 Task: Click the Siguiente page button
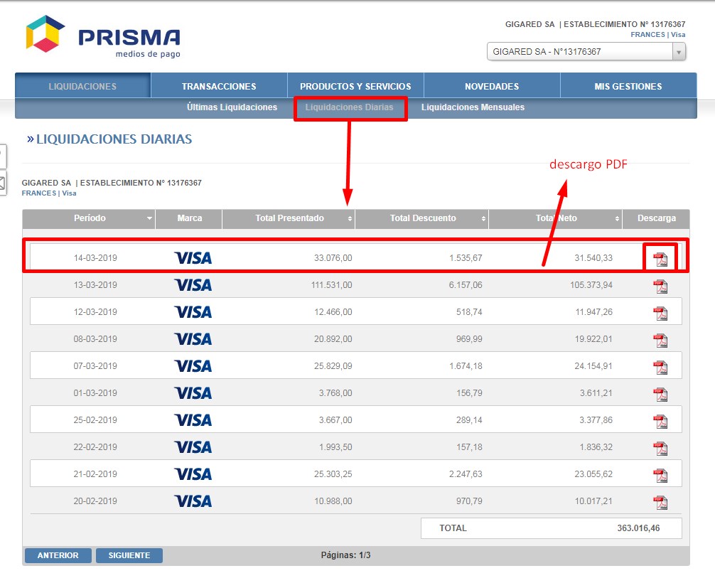pos(129,555)
